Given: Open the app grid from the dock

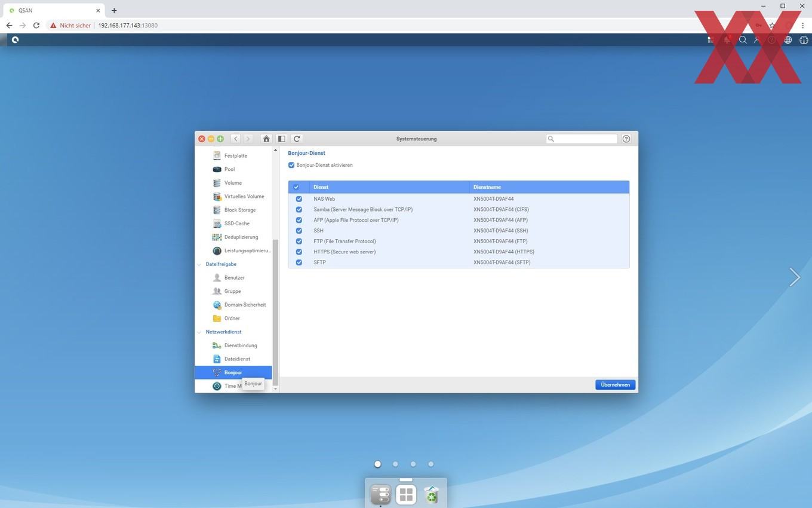Looking at the screenshot, I should [x=406, y=495].
